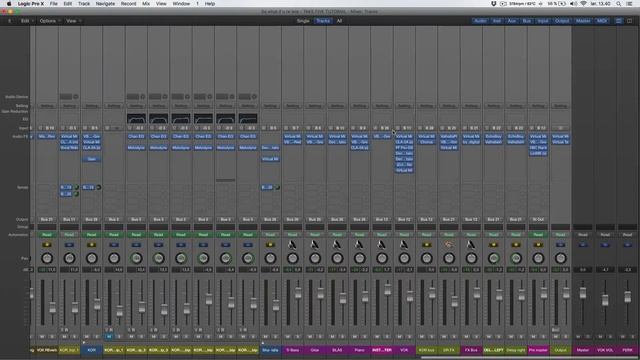Click the Output channel volume fader
Screen dimensions: 640x360
click(x=566, y=292)
